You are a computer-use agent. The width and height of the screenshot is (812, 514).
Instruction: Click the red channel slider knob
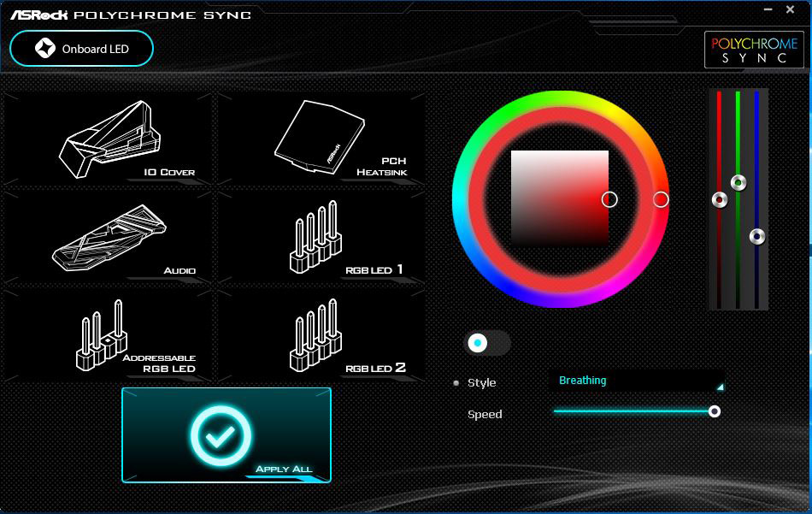720,200
